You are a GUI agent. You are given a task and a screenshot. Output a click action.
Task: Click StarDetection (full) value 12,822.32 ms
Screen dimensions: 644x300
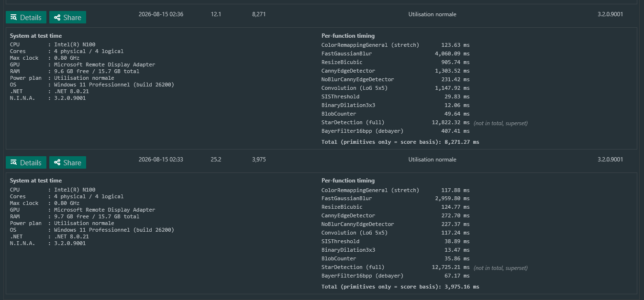tap(451, 122)
